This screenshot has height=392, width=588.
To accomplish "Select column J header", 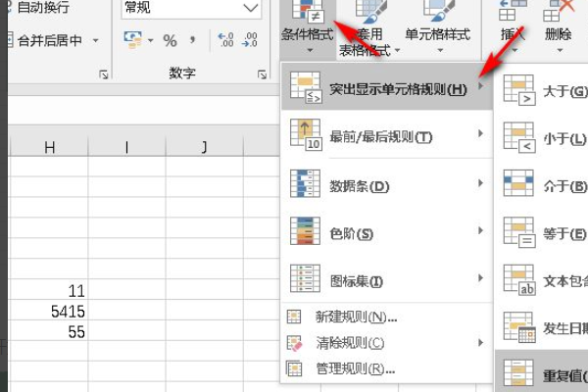I will pos(205,147).
